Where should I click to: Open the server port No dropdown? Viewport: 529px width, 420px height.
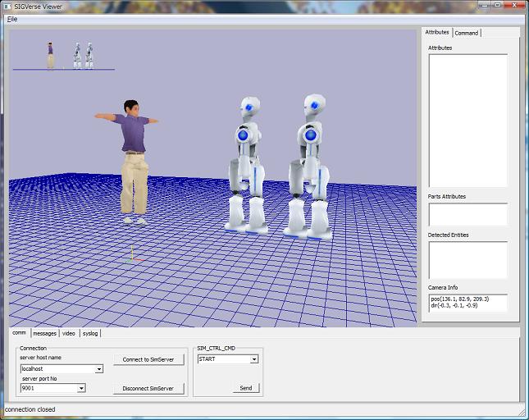coord(81,388)
